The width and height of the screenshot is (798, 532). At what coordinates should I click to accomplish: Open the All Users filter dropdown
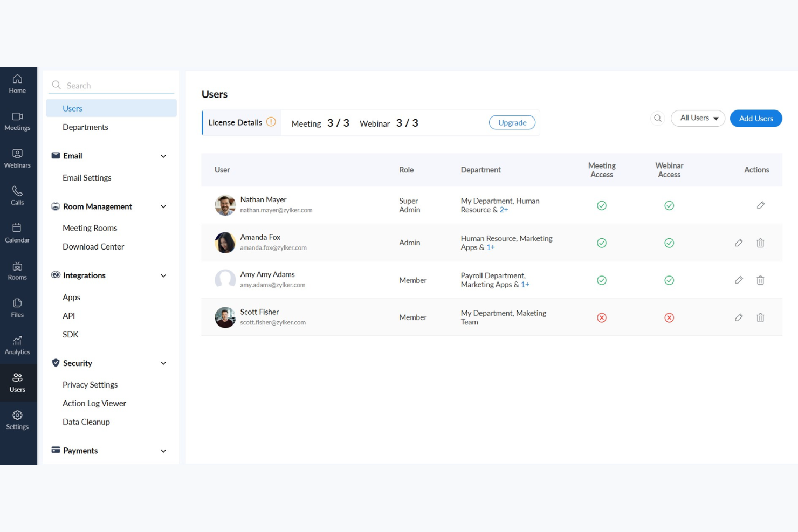pyautogui.click(x=698, y=118)
